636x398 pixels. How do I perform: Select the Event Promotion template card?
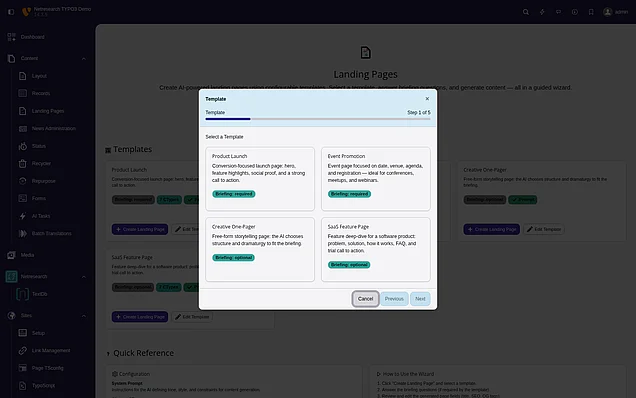pyautogui.click(x=376, y=179)
